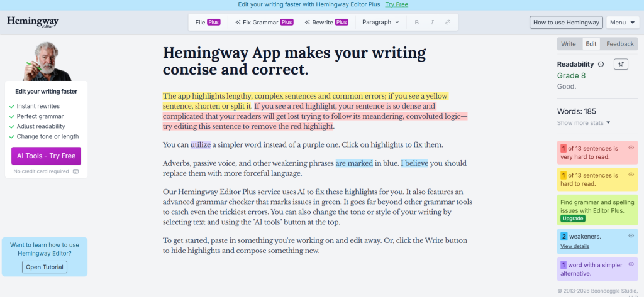This screenshot has height=297, width=644.
Task: Click How to use Hemingway button
Action: pyautogui.click(x=566, y=23)
